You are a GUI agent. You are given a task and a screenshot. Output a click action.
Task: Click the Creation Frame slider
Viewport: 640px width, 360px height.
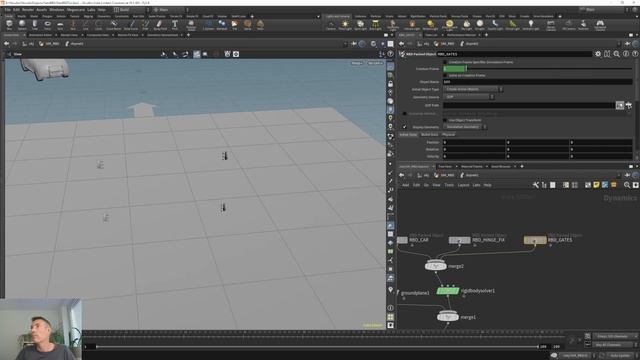550,69
